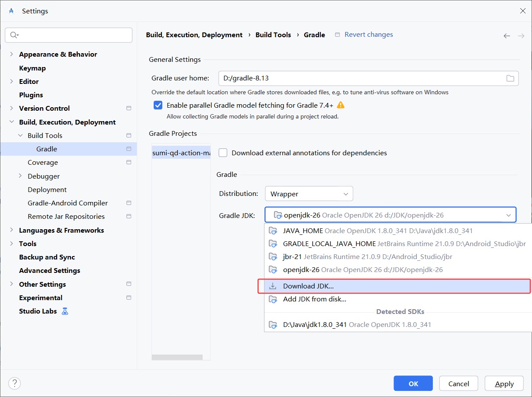
Task: Click Build Tools in the breadcrumb
Action: pyautogui.click(x=273, y=35)
